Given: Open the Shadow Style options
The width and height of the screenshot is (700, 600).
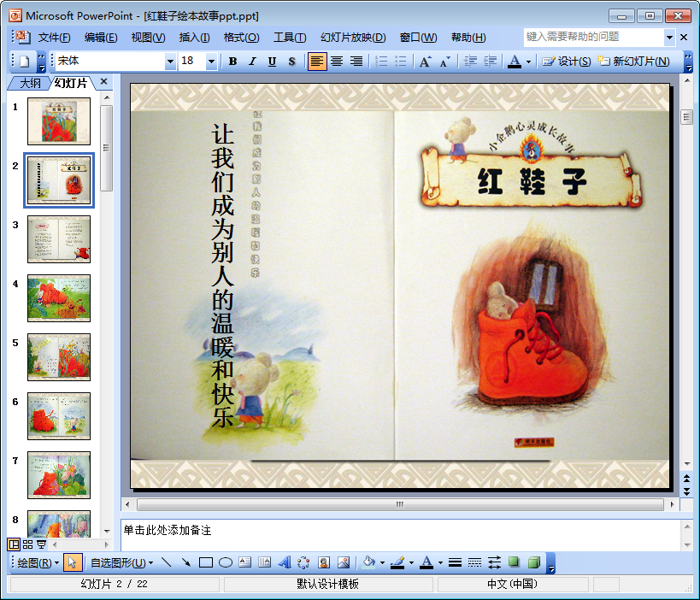Looking at the screenshot, I should [514, 562].
